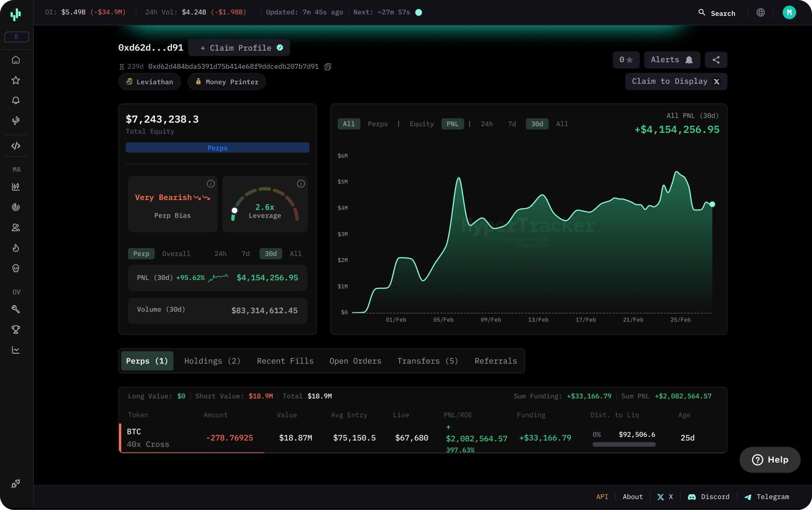
Task: Open the Transfers (5) tab
Action: click(428, 361)
